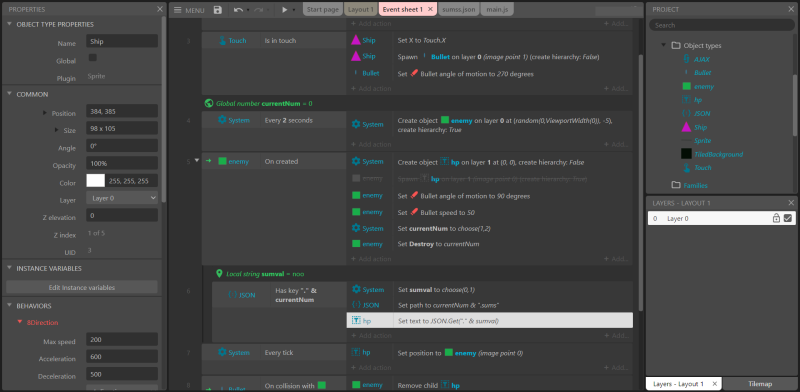The width and height of the screenshot is (800, 392).
Task: Select the hp text object icon in project tree
Action: click(x=687, y=100)
